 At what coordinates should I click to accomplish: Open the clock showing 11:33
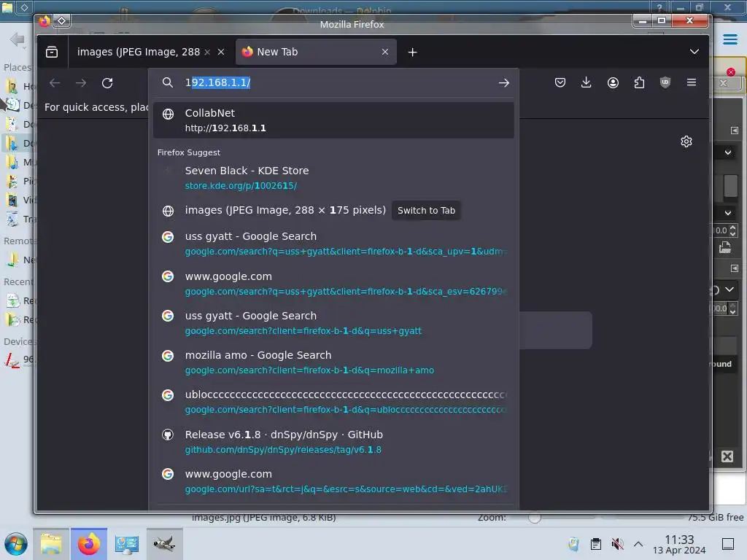679,544
